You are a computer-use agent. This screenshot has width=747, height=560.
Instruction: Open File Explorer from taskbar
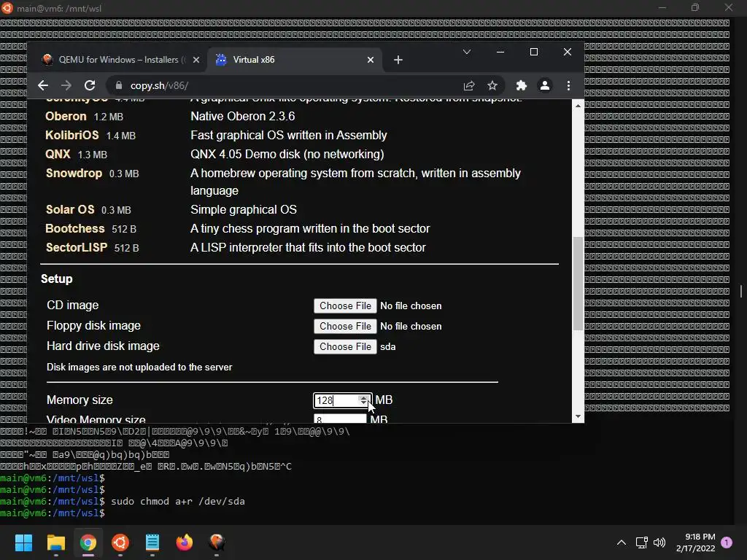pyautogui.click(x=55, y=542)
